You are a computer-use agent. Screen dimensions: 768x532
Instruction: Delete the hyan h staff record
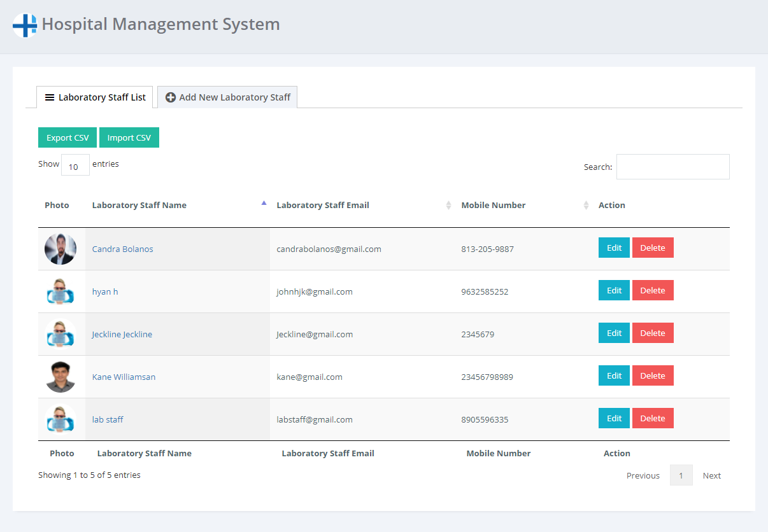(x=652, y=291)
